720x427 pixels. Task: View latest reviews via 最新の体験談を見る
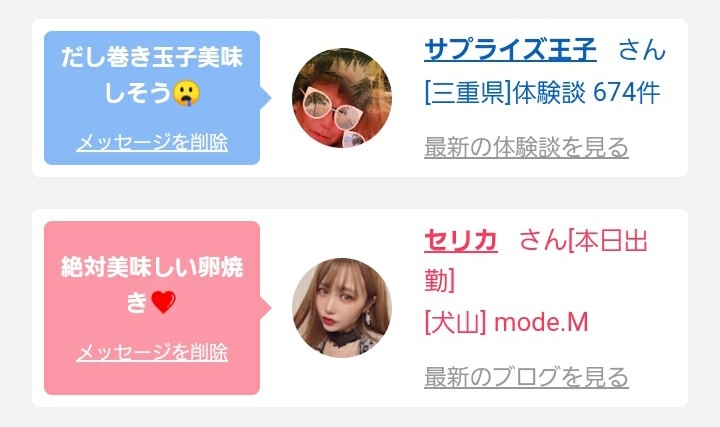pyautogui.click(x=526, y=147)
